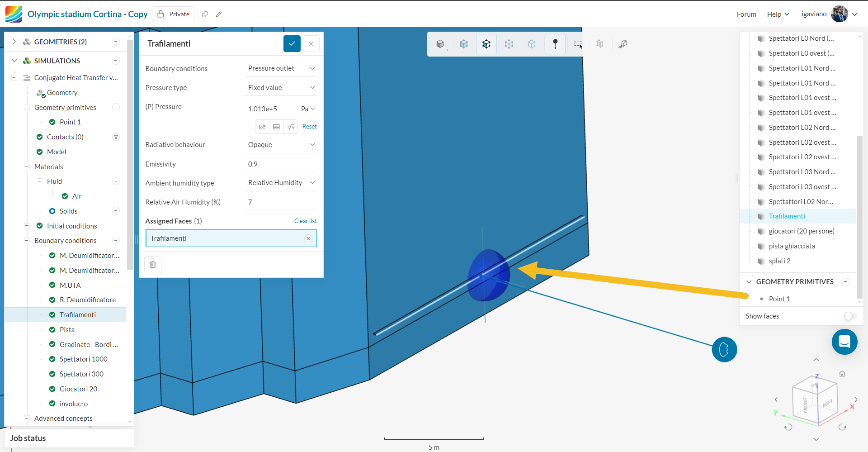Viewport: 868px width, 452px height.
Task: Click the Relative Air Humidity input field
Action: point(281,202)
